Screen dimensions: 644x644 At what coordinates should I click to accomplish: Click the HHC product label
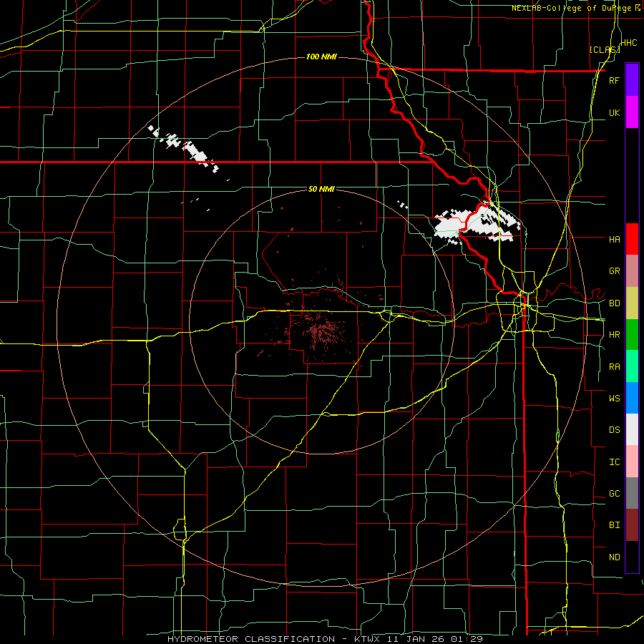[x=628, y=43]
